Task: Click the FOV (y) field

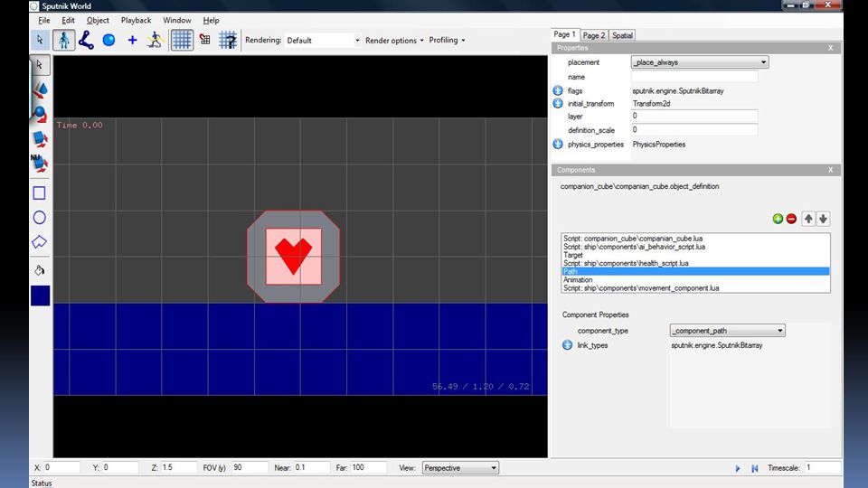Action: click(x=250, y=467)
